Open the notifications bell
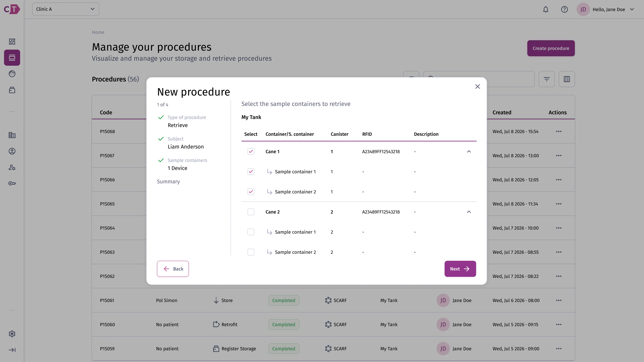The width and height of the screenshot is (644, 362). pos(546,10)
